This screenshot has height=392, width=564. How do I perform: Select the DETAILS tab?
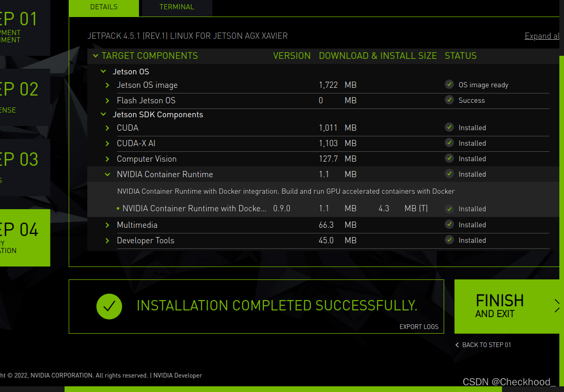104,8
